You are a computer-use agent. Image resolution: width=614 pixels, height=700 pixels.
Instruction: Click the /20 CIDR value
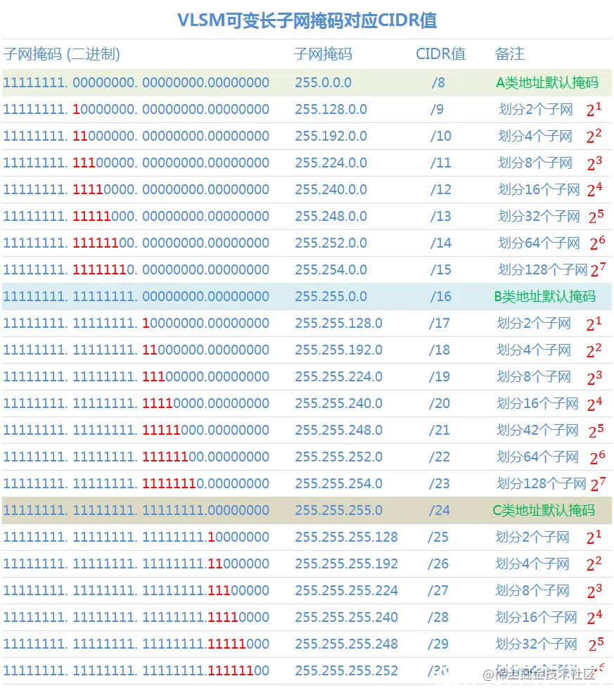(439, 404)
